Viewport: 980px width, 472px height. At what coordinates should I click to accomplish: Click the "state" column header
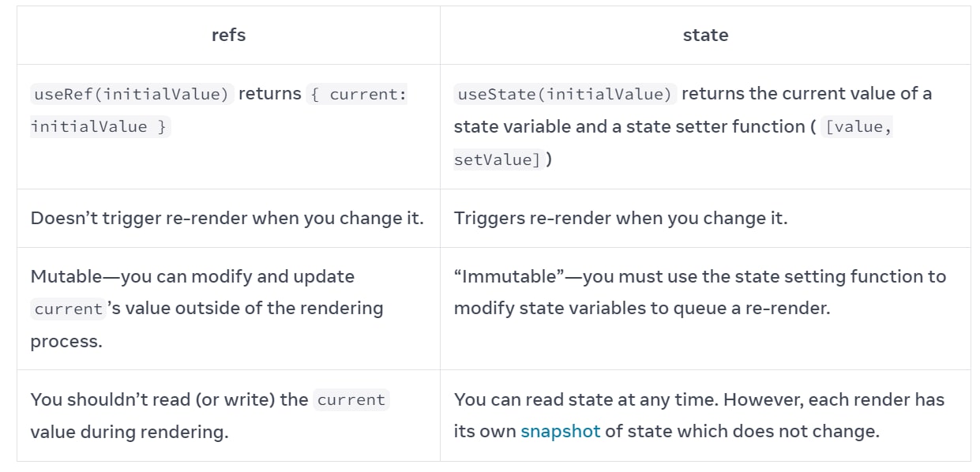click(705, 35)
